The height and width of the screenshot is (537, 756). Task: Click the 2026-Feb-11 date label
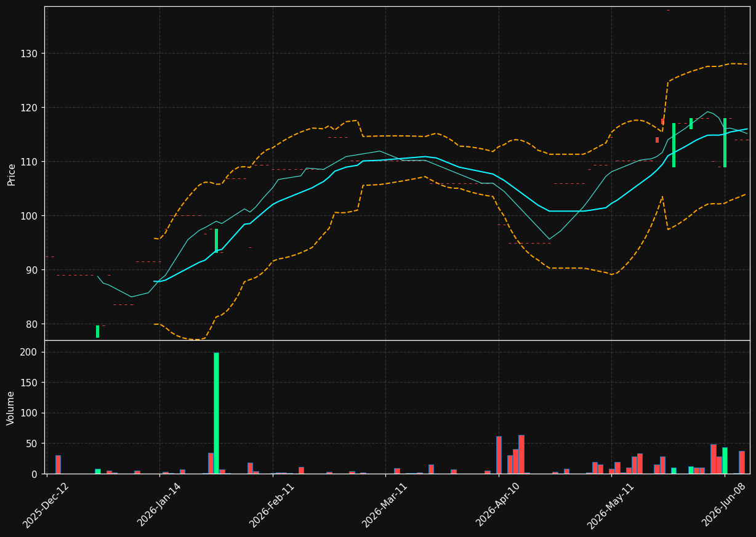pos(272,505)
